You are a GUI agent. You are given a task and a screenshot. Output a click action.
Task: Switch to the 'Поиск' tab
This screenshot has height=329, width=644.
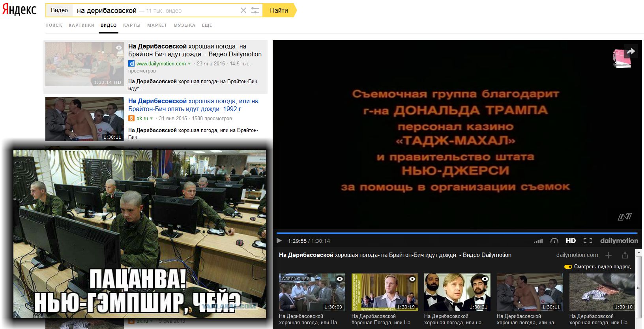54,25
